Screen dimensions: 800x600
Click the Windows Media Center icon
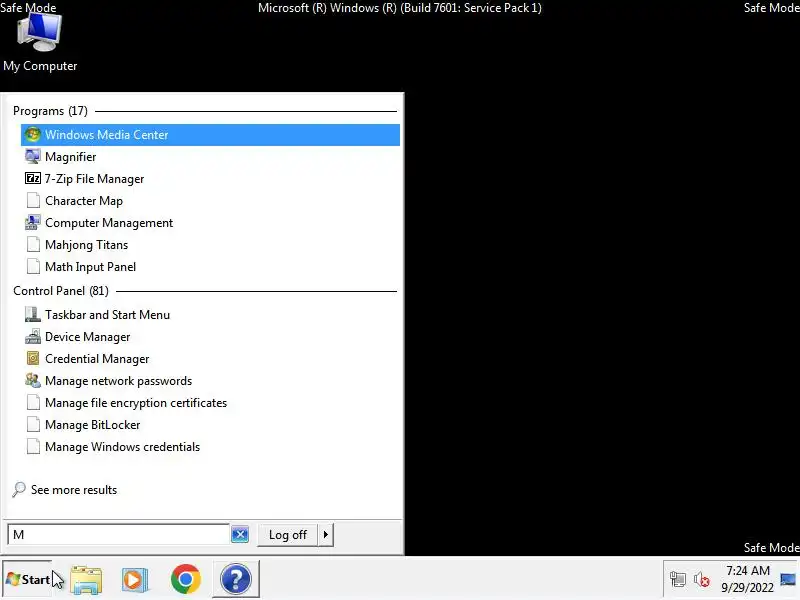[x=33, y=135]
